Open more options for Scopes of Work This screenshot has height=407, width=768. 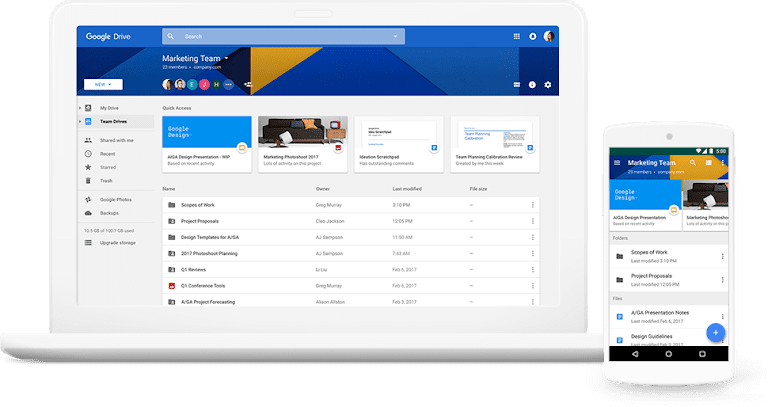point(532,205)
